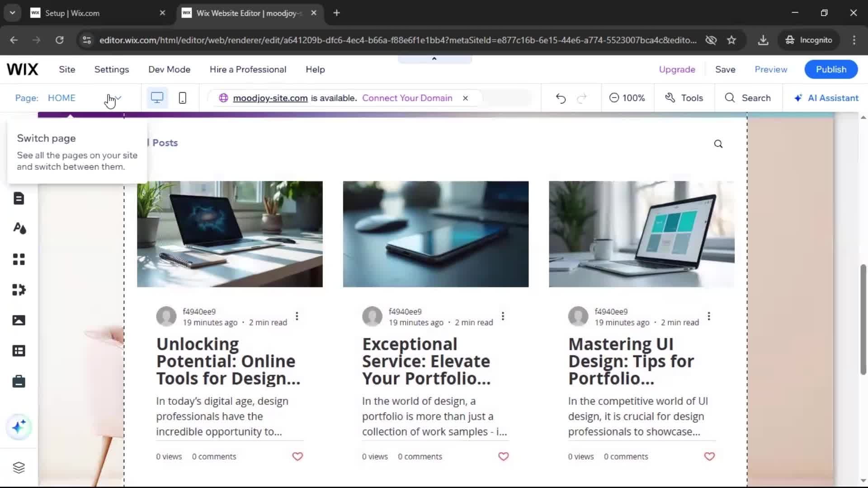This screenshot has height=488, width=868.
Task: Click the Preview button
Action: [x=771, y=69]
